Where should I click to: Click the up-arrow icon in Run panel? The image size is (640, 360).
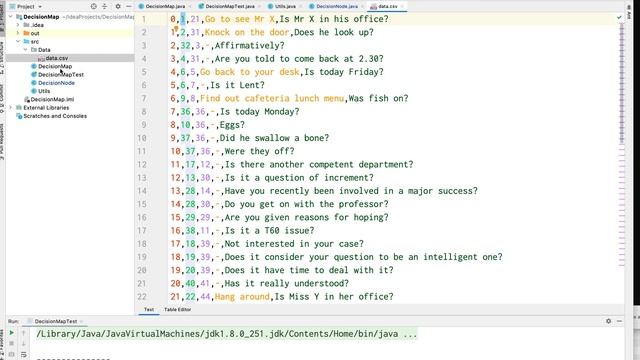pyautogui.click(x=24, y=333)
